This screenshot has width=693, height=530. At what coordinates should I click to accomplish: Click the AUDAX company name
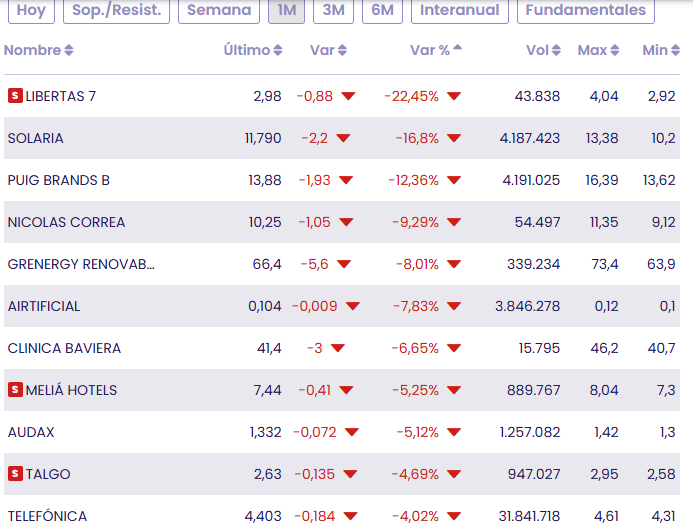pos(31,432)
